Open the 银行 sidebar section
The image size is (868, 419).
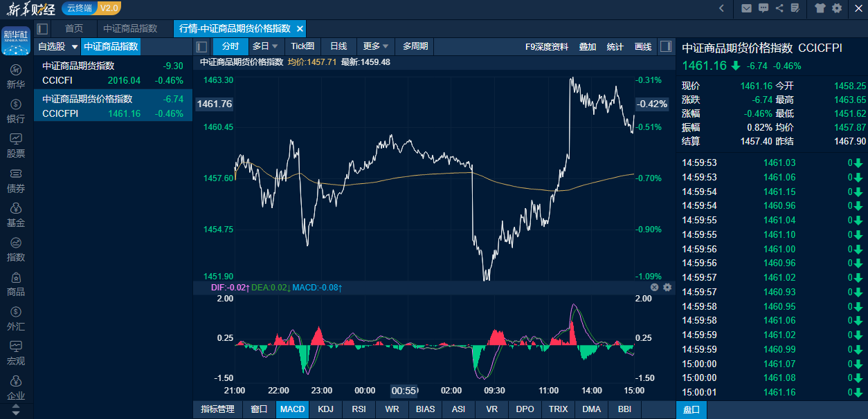pyautogui.click(x=16, y=111)
